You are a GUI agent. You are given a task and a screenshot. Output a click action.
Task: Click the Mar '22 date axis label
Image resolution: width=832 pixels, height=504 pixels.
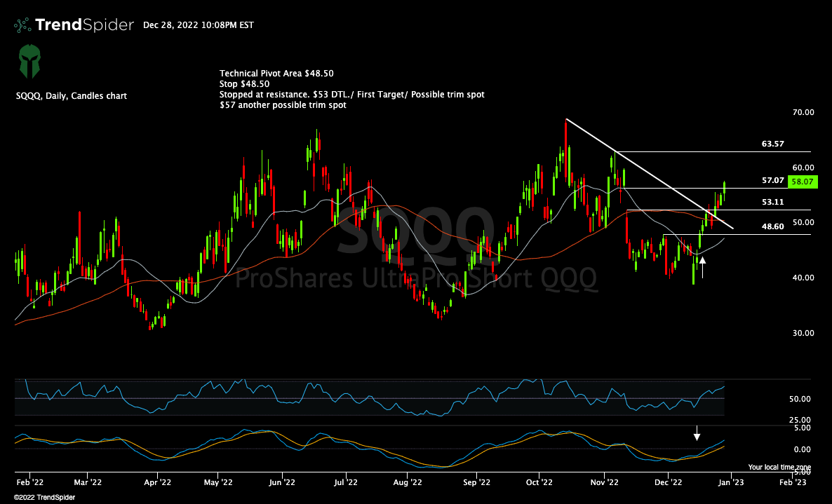(88, 482)
